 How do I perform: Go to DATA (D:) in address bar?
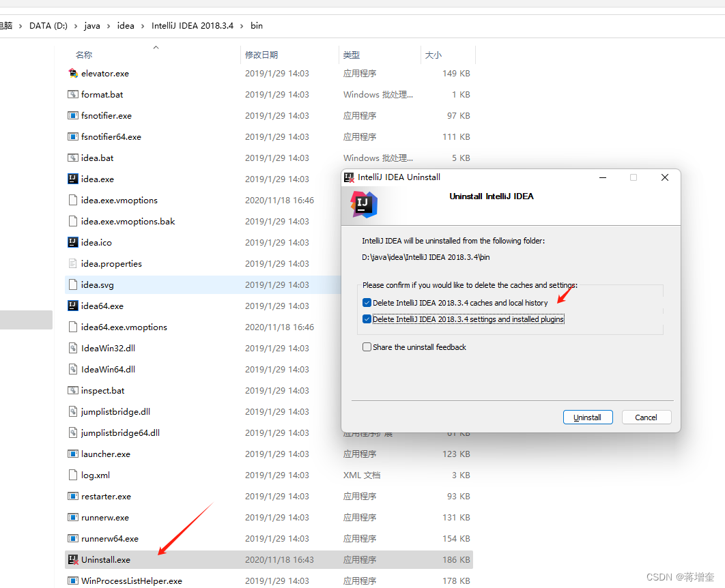[48, 26]
